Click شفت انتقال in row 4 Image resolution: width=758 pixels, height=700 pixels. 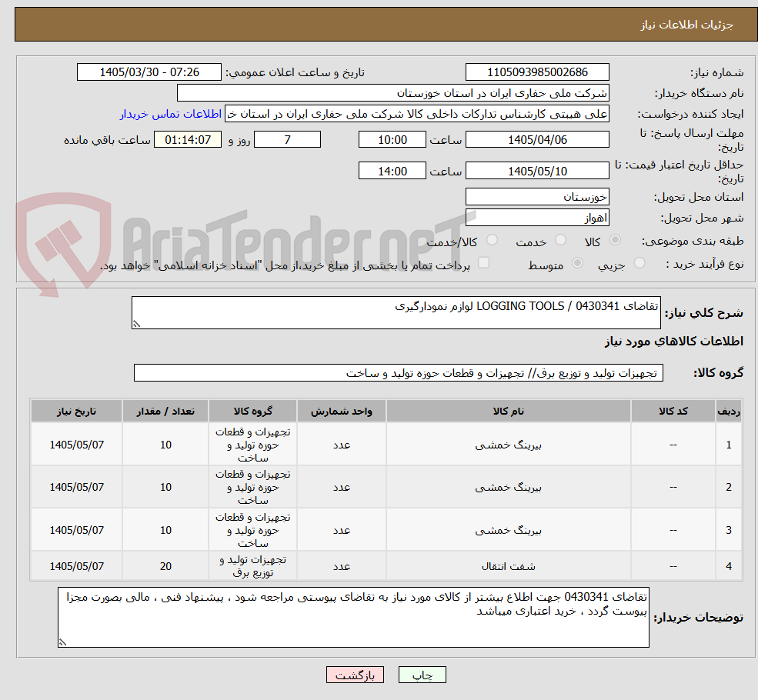coord(508,566)
